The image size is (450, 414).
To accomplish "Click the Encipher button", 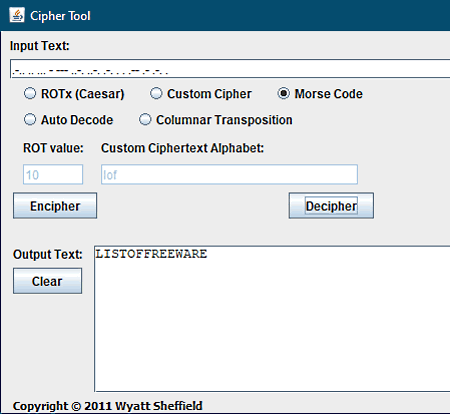I will tap(55, 206).
